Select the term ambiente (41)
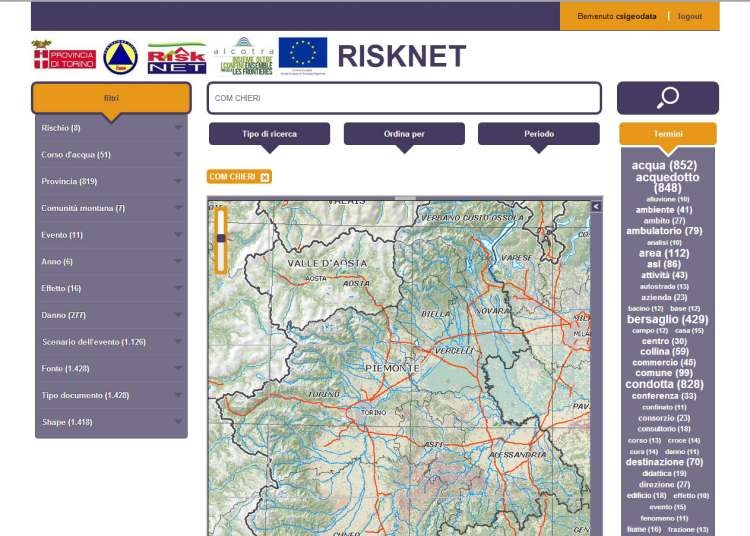This screenshot has height=536, width=750. pyautogui.click(x=664, y=210)
